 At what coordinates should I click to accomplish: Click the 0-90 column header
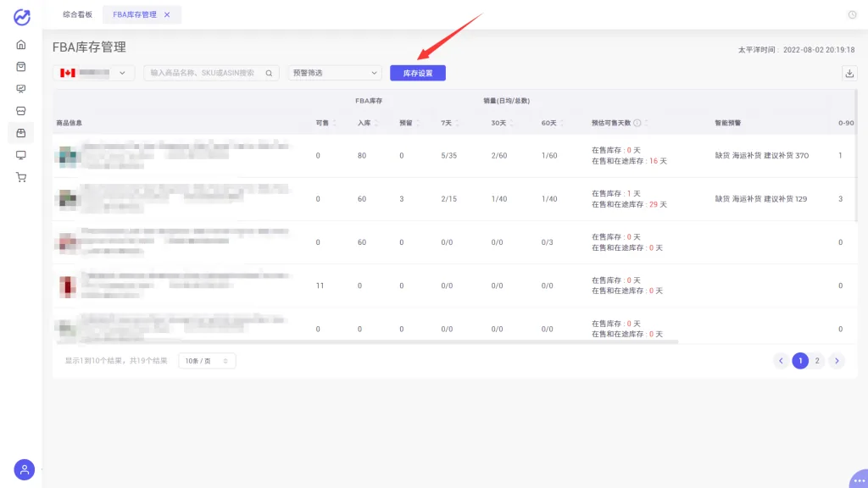[x=846, y=123]
